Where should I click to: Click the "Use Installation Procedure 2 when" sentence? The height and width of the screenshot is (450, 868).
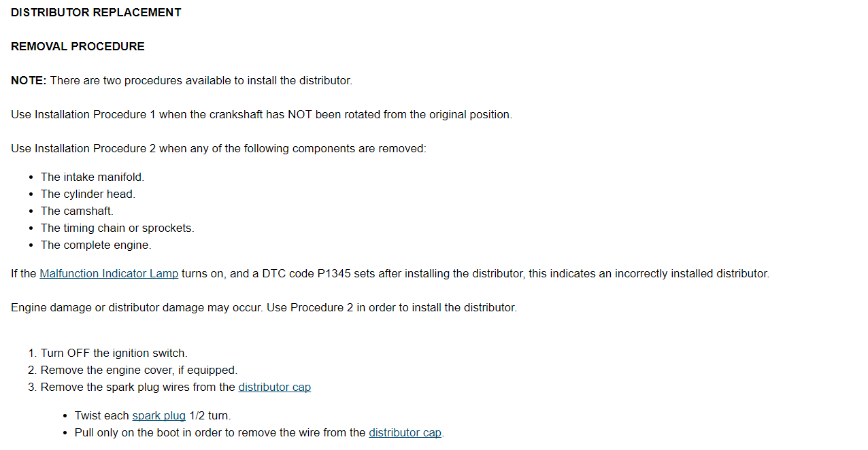click(x=218, y=149)
